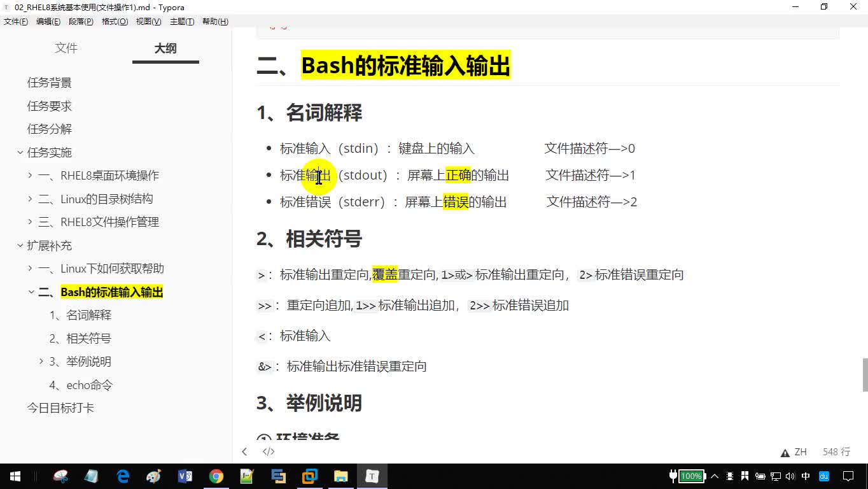Open the 格式(O) menu
This screenshot has height=489, width=868.
[x=115, y=22]
